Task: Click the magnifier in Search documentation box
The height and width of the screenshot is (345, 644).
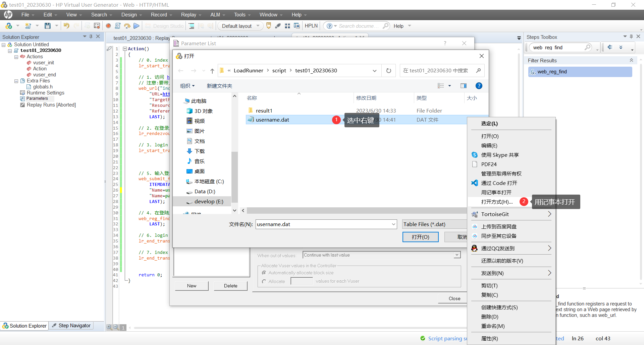Action: tap(386, 26)
